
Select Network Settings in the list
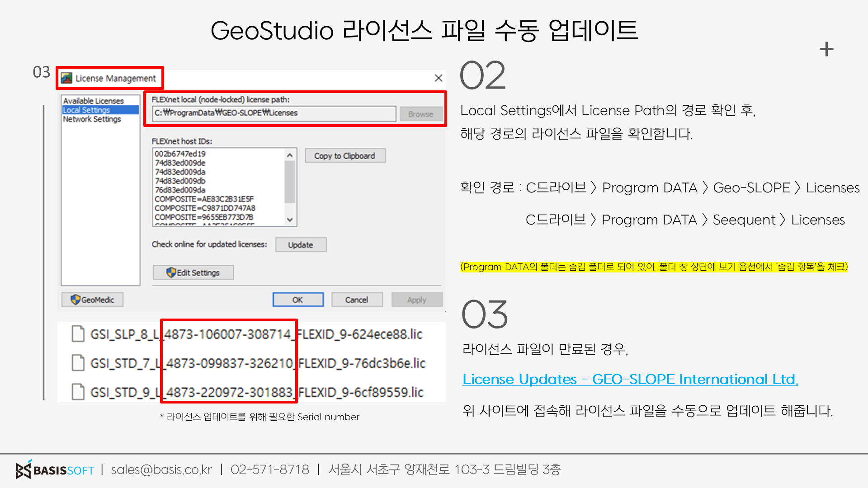pos(92,119)
